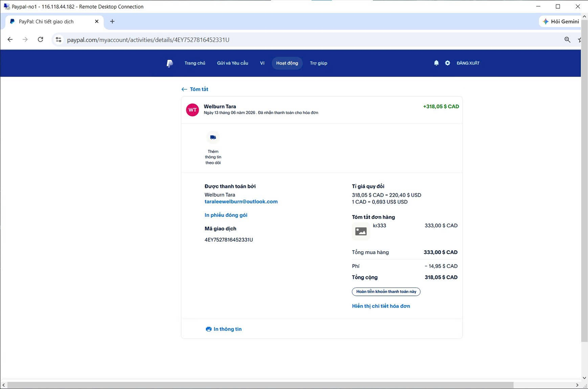The image size is (588, 389).
Task: Open Hiển thị chi tiết hóa đơn link
Action: pos(381,306)
